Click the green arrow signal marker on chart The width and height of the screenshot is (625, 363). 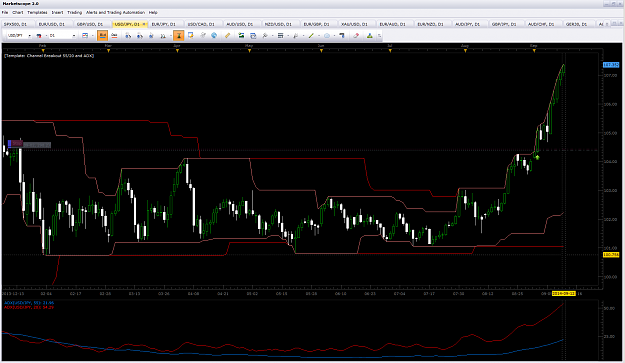(537, 157)
